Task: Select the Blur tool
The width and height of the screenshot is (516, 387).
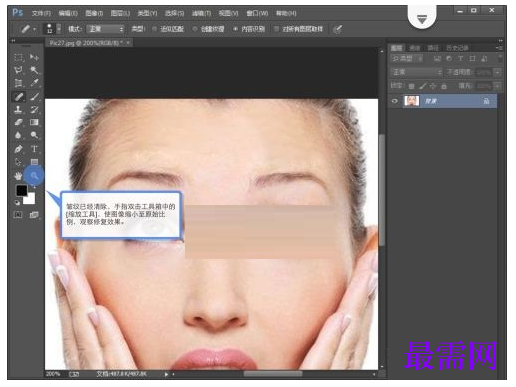Action: point(18,135)
